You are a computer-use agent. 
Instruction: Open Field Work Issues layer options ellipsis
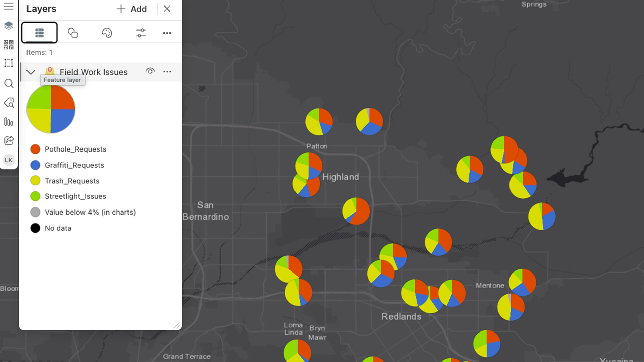pos(167,72)
